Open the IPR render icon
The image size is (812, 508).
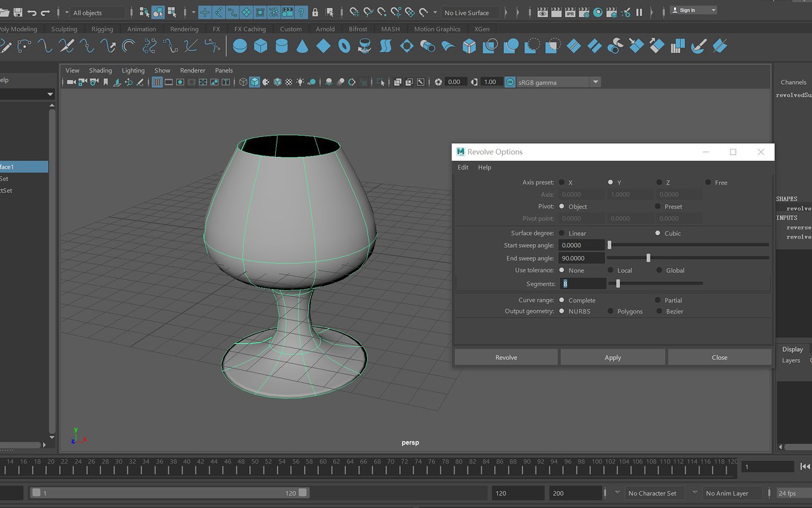570,12
